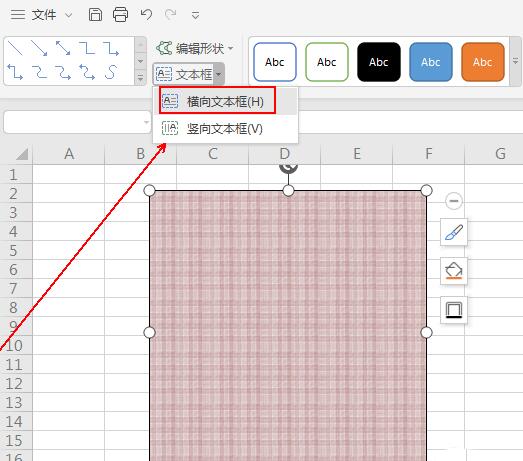
Task: Select row 1 header
Action: click(x=16, y=174)
